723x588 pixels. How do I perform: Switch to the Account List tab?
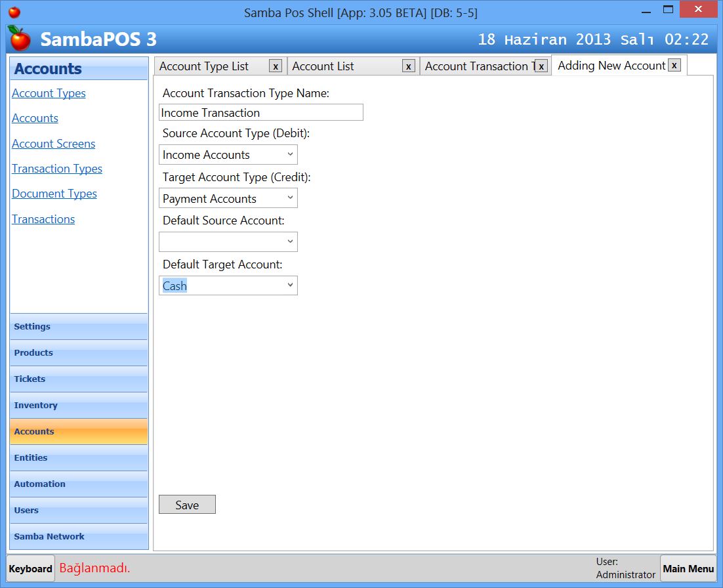pyautogui.click(x=323, y=66)
